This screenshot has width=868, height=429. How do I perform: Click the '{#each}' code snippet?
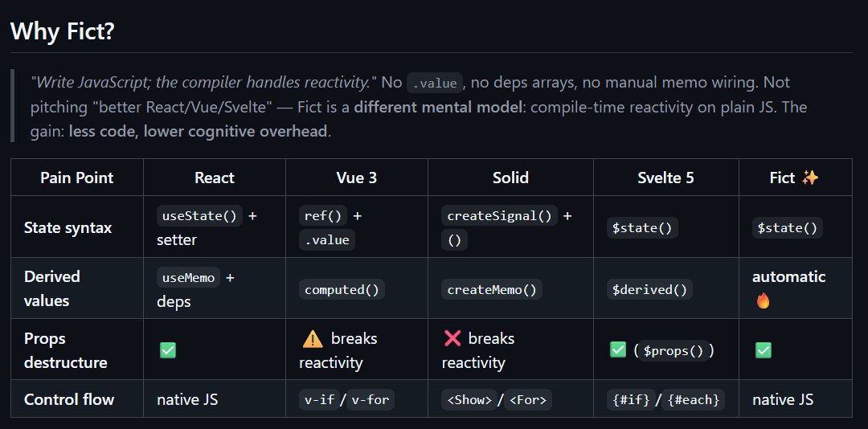[x=693, y=399]
